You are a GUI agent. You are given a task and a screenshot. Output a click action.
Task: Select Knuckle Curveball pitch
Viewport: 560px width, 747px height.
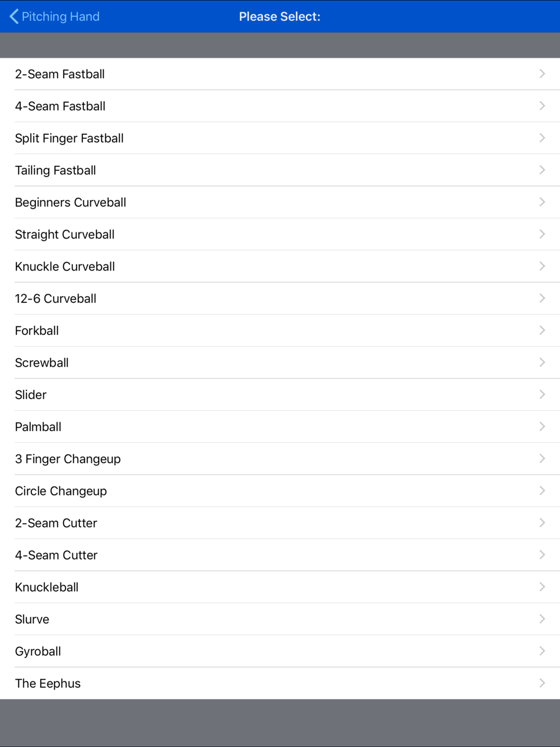(x=280, y=266)
